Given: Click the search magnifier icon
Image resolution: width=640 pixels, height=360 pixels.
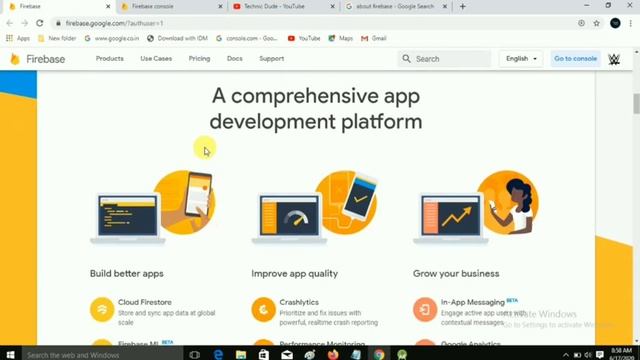Looking at the screenshot, I should click(x=406, y=59).
